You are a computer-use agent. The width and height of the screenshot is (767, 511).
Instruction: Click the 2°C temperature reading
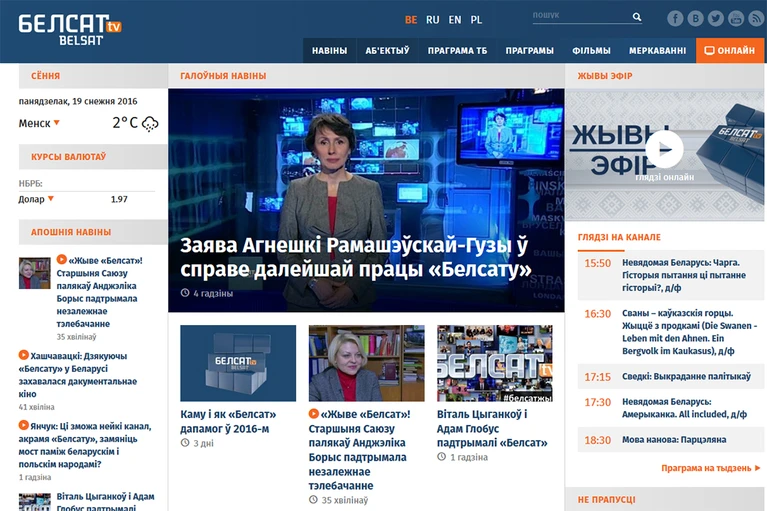coord(125,122)
